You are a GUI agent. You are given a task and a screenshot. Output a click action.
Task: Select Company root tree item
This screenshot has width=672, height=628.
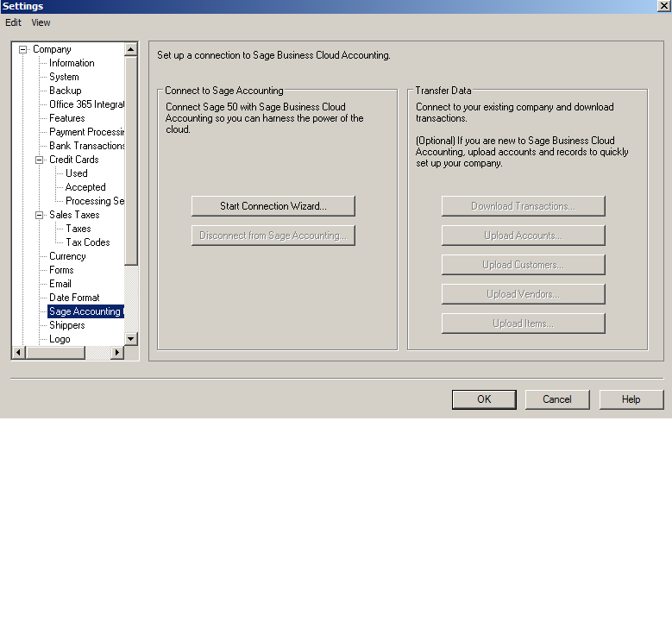tap(52, 49)
